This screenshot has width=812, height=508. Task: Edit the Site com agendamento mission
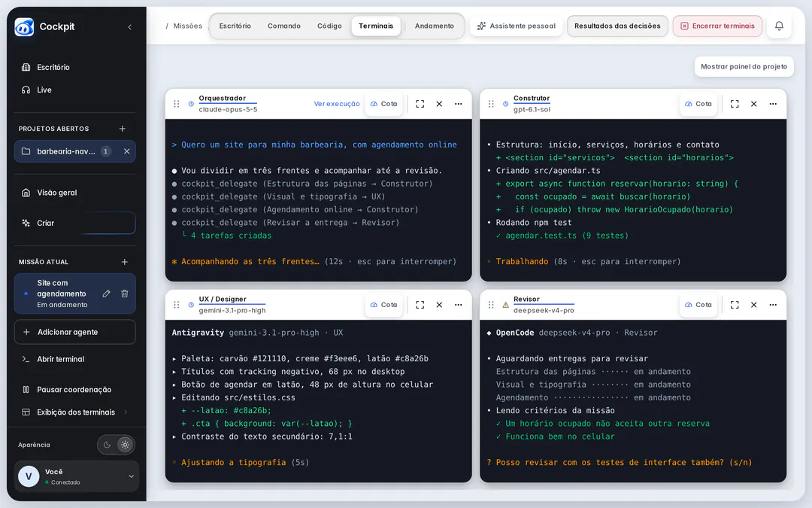coord(106,294)
